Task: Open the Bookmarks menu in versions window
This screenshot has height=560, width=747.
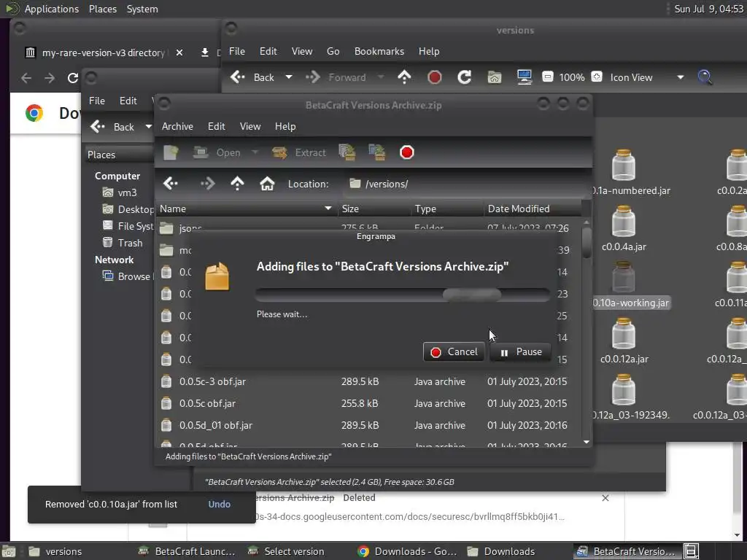Action: coord(379,52)
